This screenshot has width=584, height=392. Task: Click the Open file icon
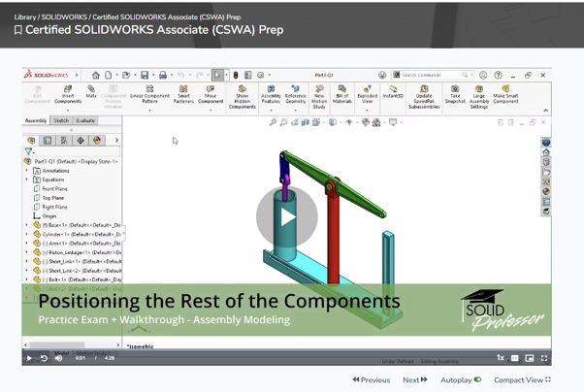click(x=126, y=76)
